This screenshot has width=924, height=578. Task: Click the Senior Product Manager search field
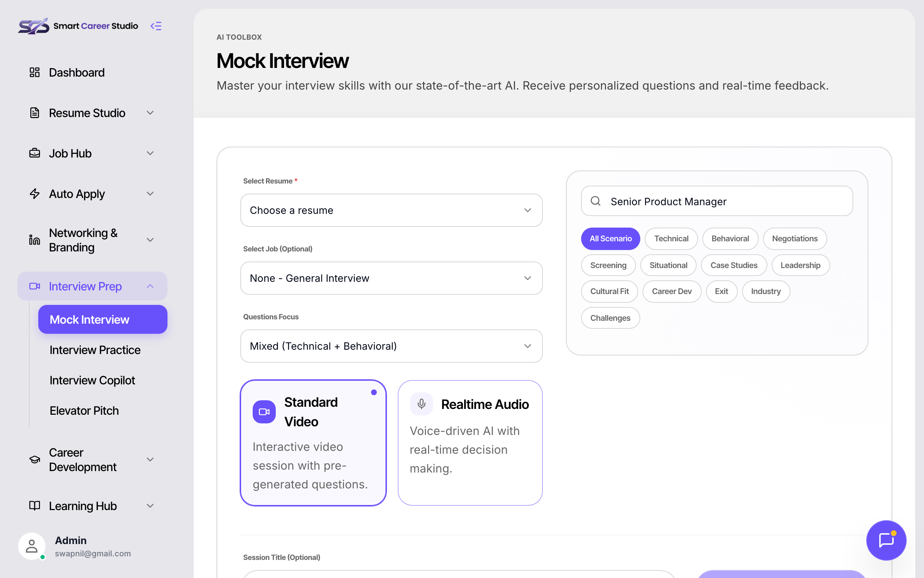pyautogui.click(x=717, y=201)
